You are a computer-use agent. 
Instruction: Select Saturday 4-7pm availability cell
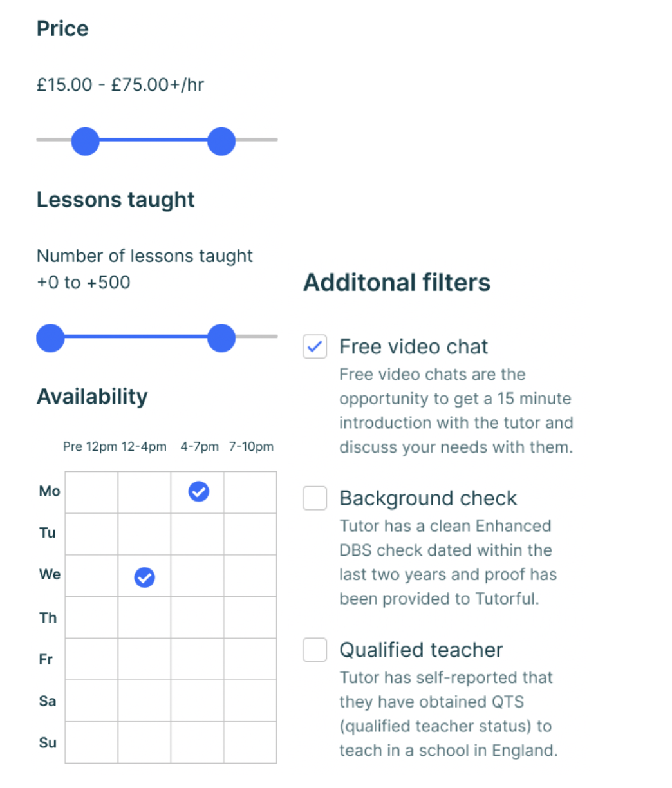[198, 700]
